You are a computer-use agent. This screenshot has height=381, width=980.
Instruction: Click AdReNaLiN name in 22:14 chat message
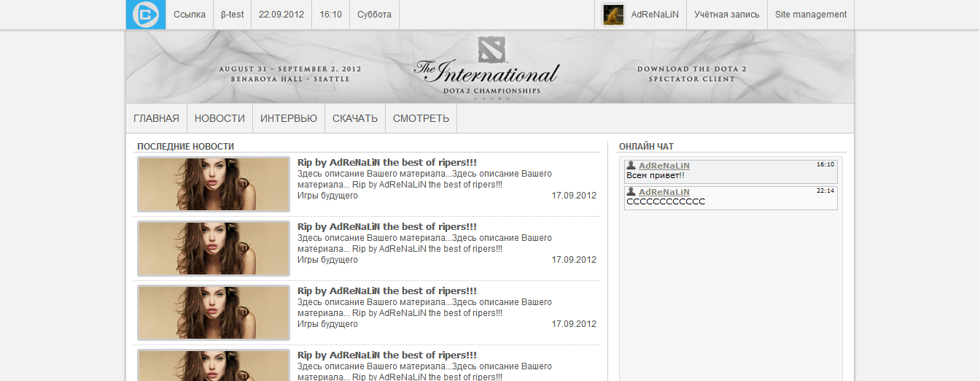(x=664, y=192)
